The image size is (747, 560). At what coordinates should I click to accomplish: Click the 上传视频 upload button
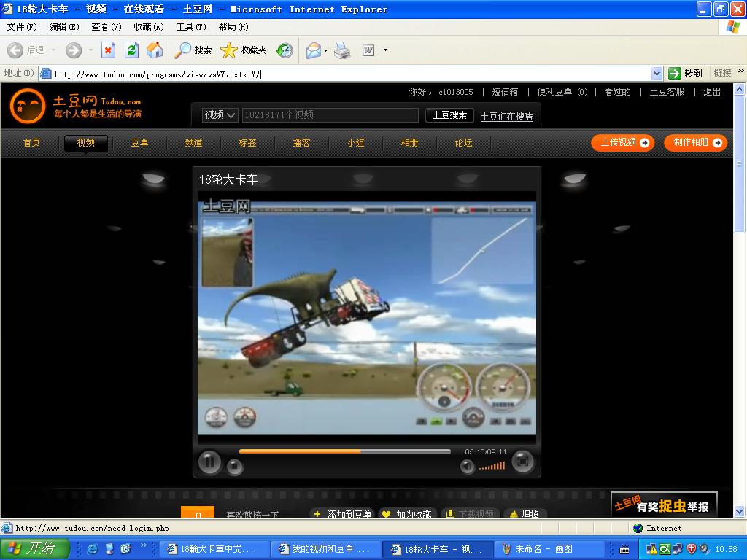point(622,143)
